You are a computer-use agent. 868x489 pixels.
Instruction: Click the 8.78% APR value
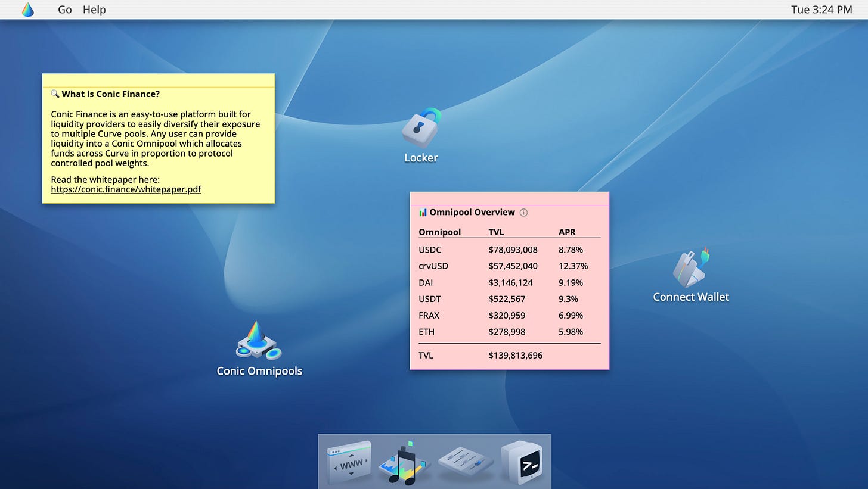point(571,250)
